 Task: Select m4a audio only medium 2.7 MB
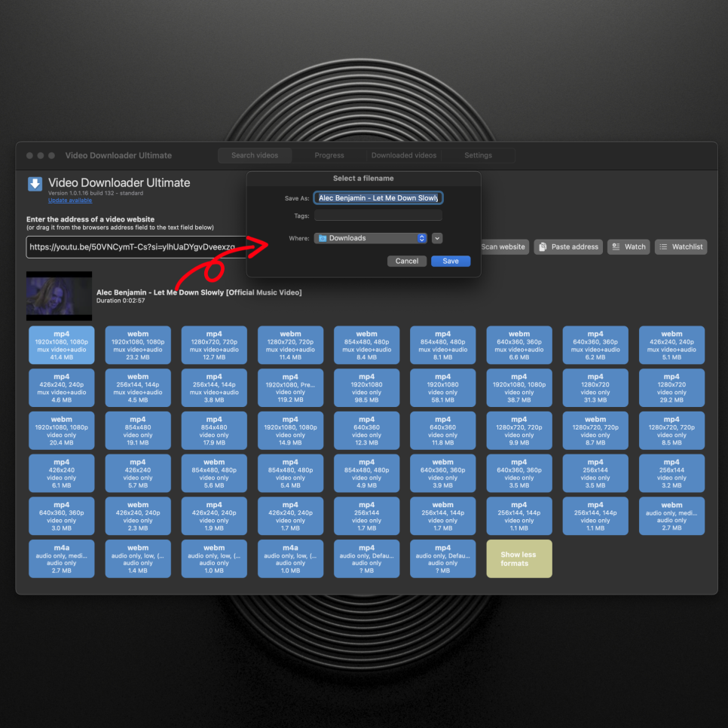click(61, 558)
